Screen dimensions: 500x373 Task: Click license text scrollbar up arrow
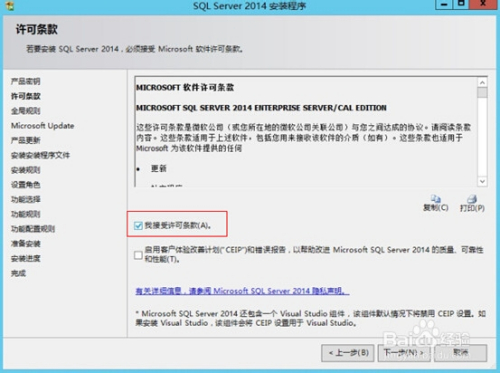click(482, 82)
